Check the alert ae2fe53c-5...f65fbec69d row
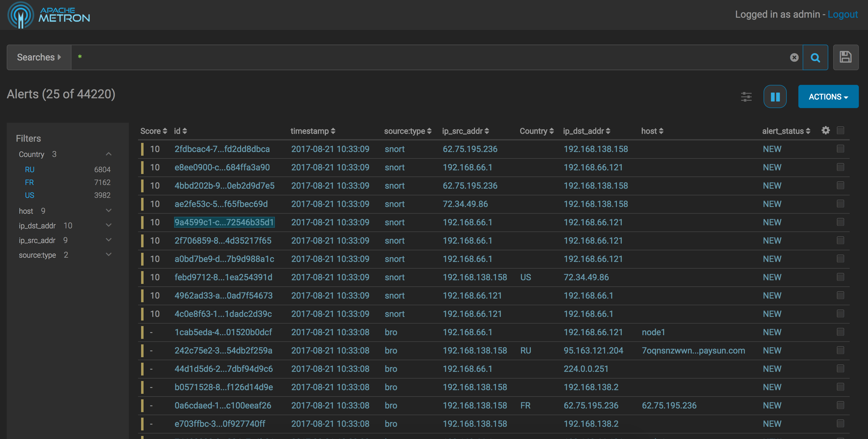The height and width of the screenshot is (439, 868). [841, 204]
